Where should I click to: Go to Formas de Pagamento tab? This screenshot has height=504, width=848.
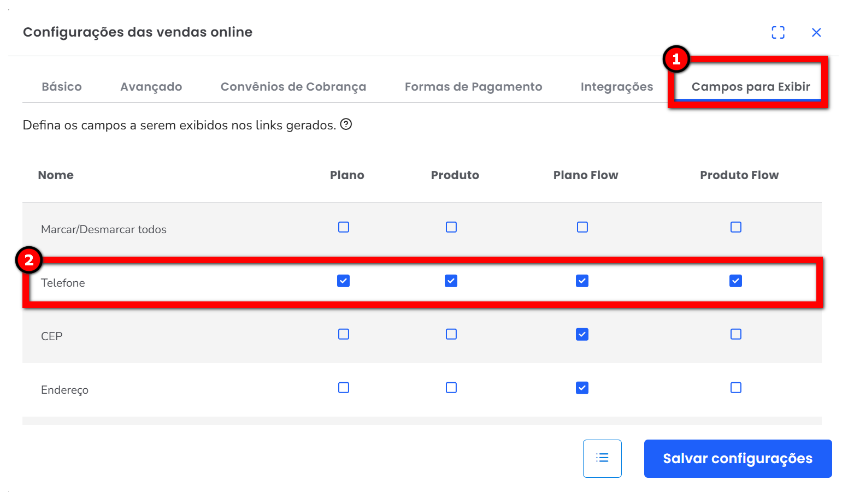point(473,87)
